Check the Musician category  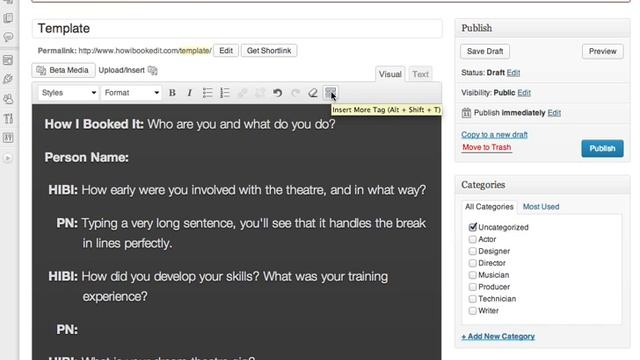coord(473,275)
